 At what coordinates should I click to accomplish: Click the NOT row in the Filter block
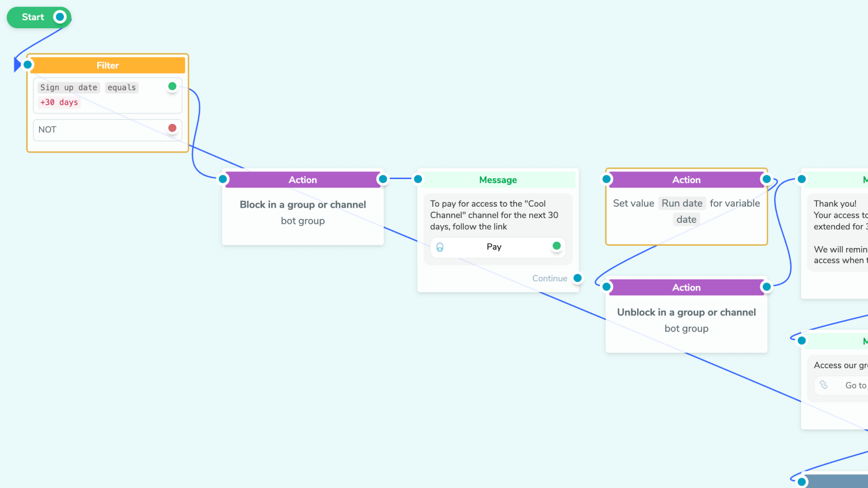(x=108, y=130)
